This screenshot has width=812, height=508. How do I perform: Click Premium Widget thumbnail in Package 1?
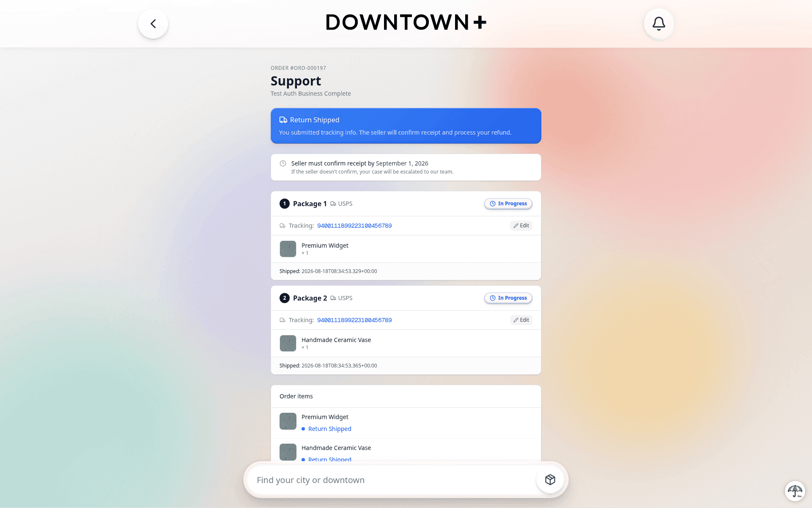click(x=288, y=249)
